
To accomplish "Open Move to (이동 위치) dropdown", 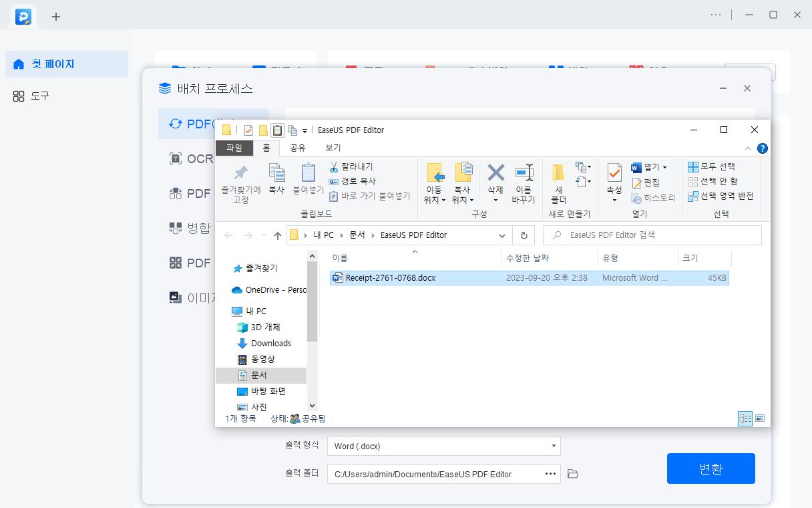I will (434, 183).
